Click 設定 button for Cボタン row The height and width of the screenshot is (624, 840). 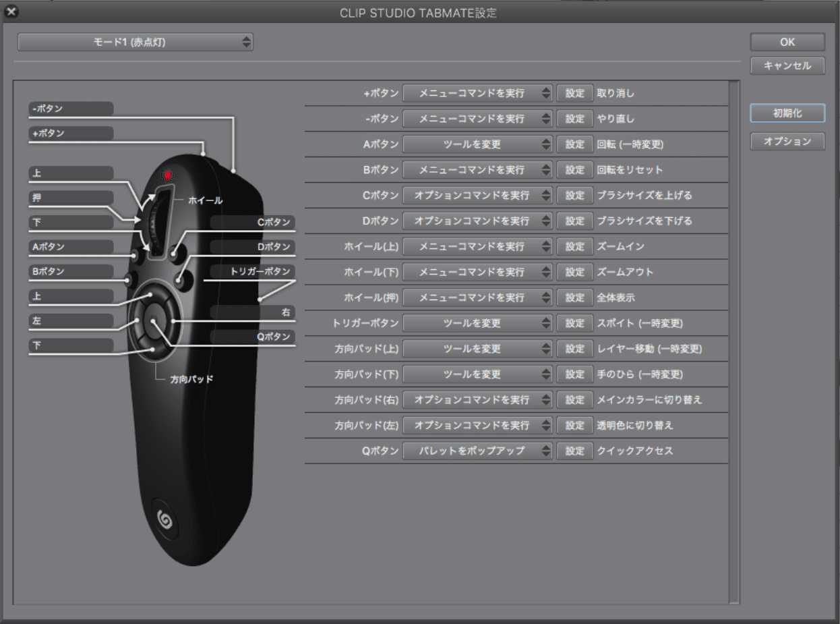pyautogui.click(x=574, y=196)
